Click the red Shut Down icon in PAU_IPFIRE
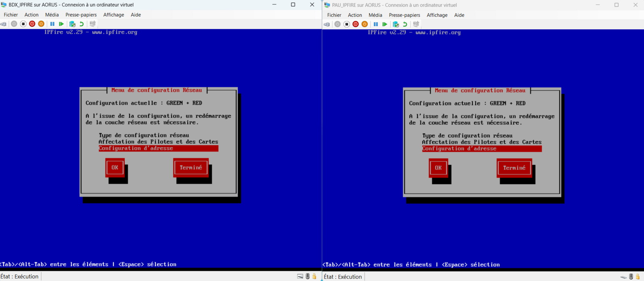This screenshot has width=644, height=281. tap(355, 25)
